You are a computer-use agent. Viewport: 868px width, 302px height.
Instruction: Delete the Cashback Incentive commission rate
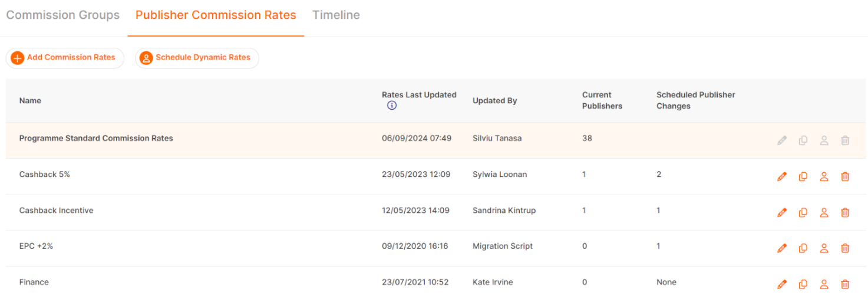tap(845, 212)
